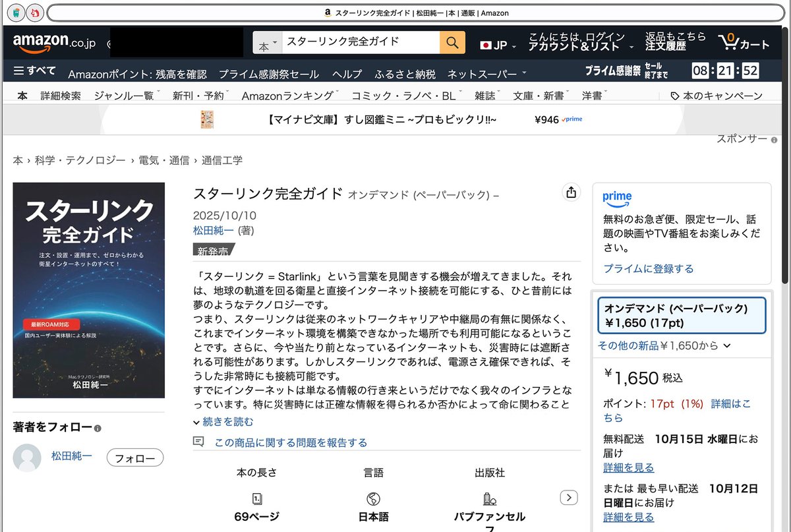Open the 文庫・新書 menu
This screenshot has height=532, width=791.
541,96
